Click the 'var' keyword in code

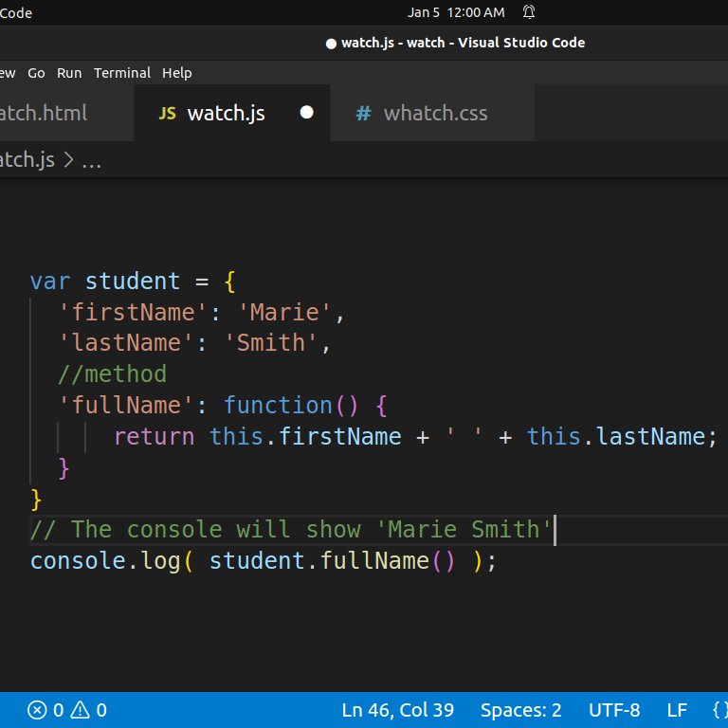pyautogui.click(x=50, y=282)
